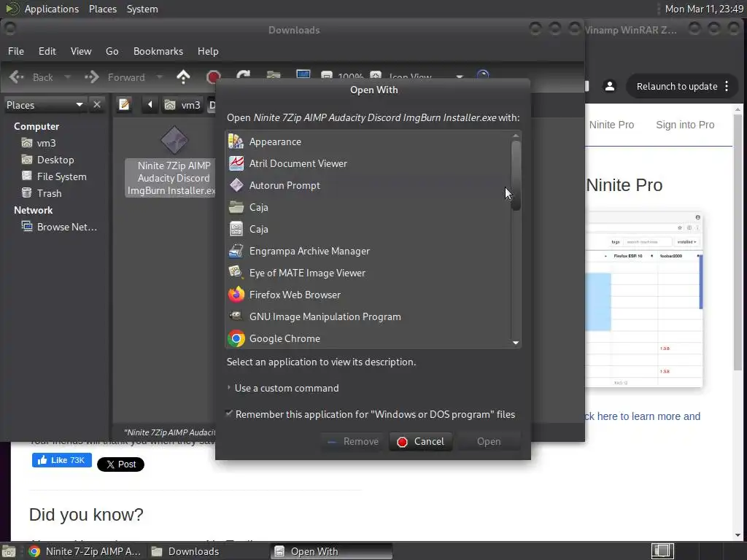
Task: Open the System panel menu
Action: coord(142,9)
